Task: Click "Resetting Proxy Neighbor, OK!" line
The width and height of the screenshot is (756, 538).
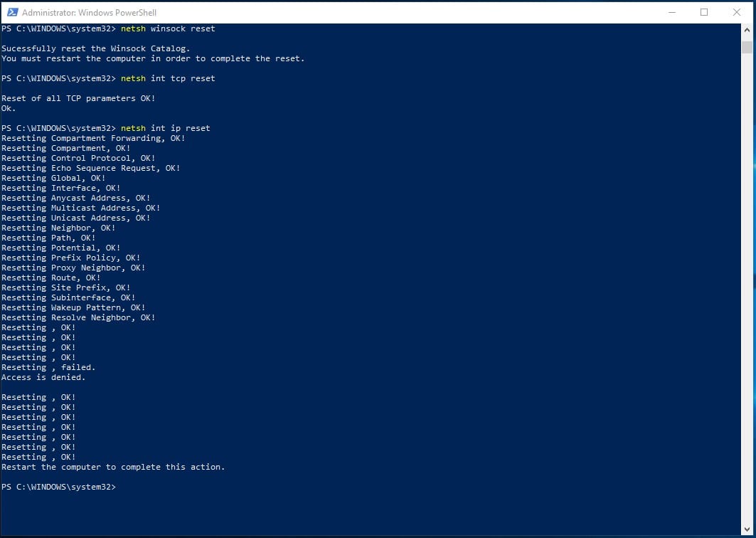Action: tap(73, 268)
